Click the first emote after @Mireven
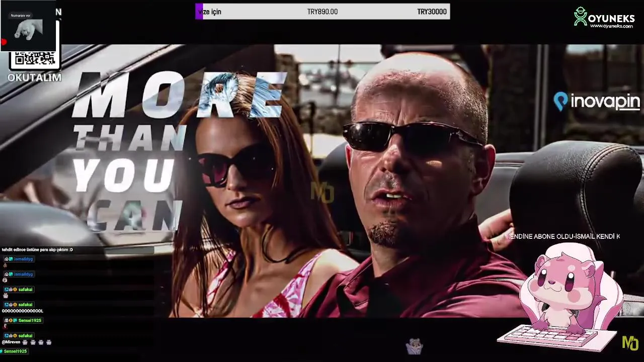The image size is (644, 362). pyautogui.click(x=25, y=342)
